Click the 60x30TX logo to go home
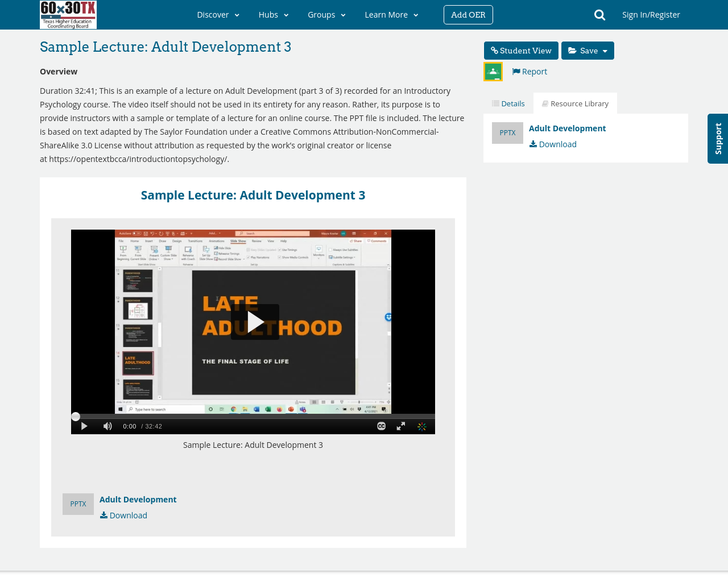Image resolution: width=728 pixels, height=582 pixels. coord(68,14)
